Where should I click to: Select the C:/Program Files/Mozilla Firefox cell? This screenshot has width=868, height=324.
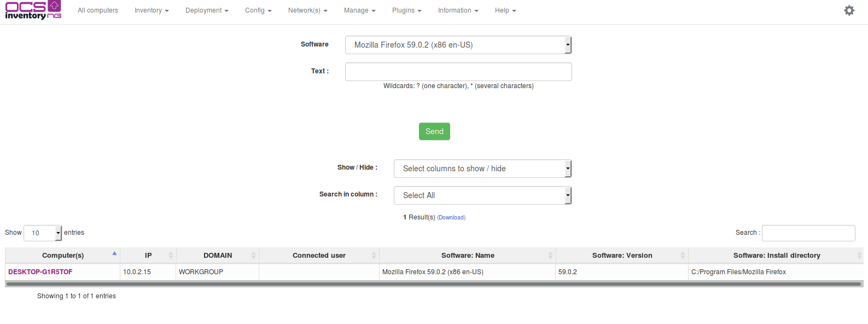(776, 272)
